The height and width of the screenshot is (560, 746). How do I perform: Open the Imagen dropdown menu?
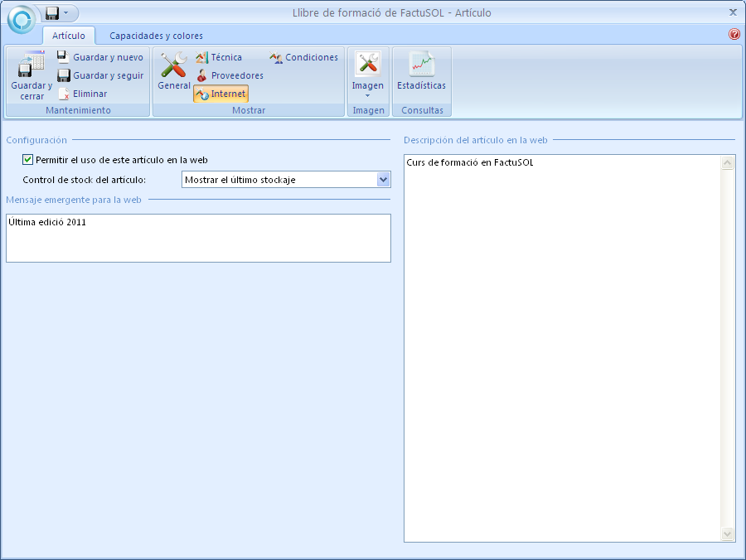[367, 94]
